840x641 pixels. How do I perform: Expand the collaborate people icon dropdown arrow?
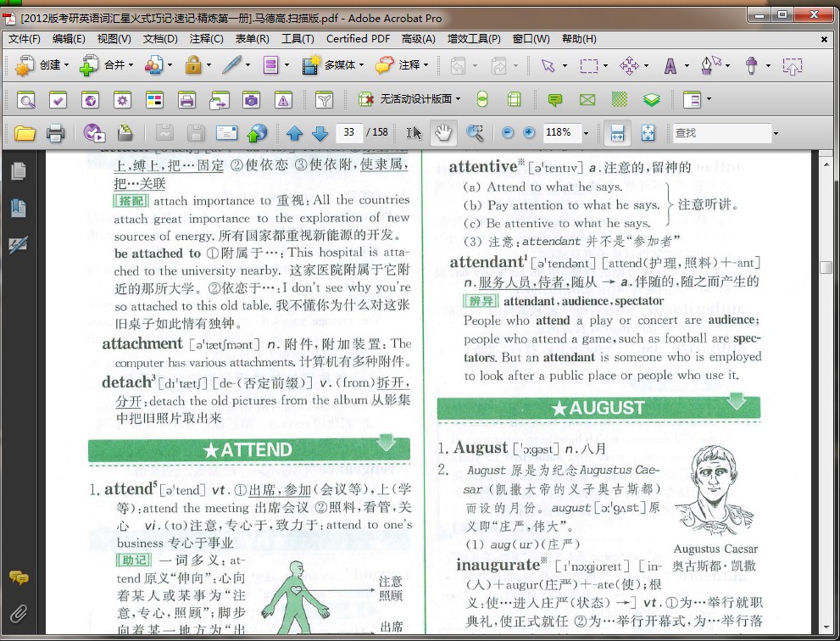[x=170, y=65]
